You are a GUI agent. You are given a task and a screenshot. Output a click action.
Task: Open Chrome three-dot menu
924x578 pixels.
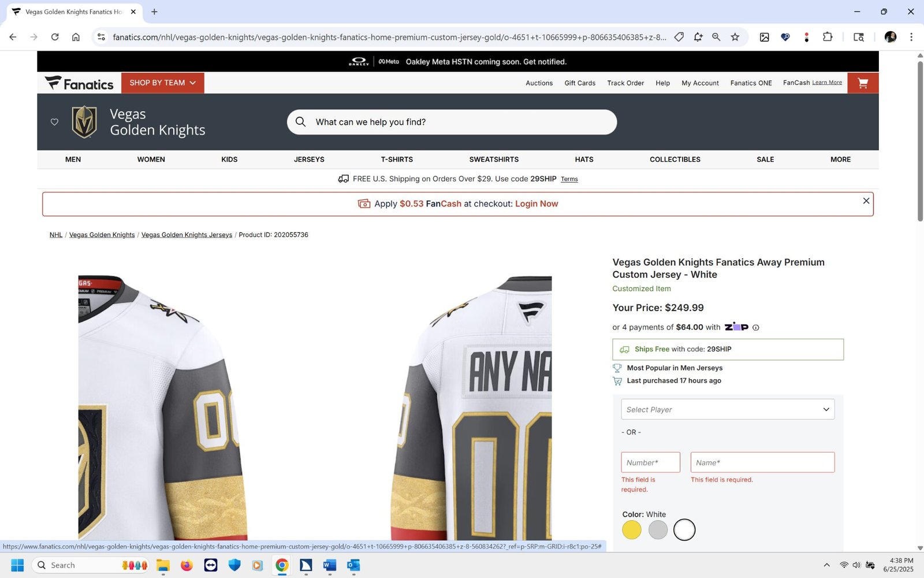911,37
